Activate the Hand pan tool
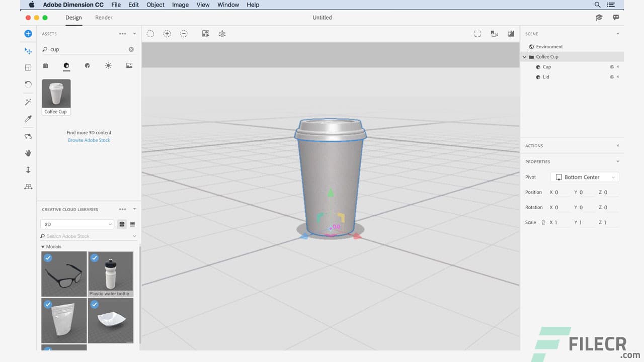 click(28, 153)
